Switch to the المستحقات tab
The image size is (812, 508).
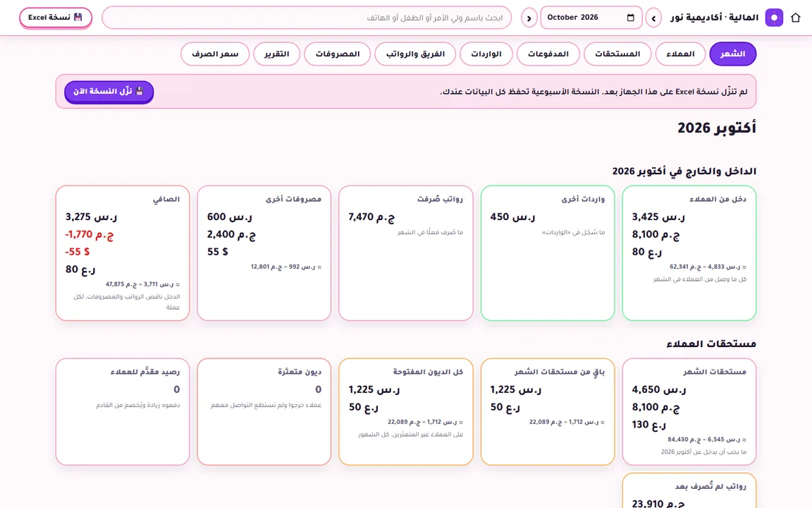coord(617,54)
